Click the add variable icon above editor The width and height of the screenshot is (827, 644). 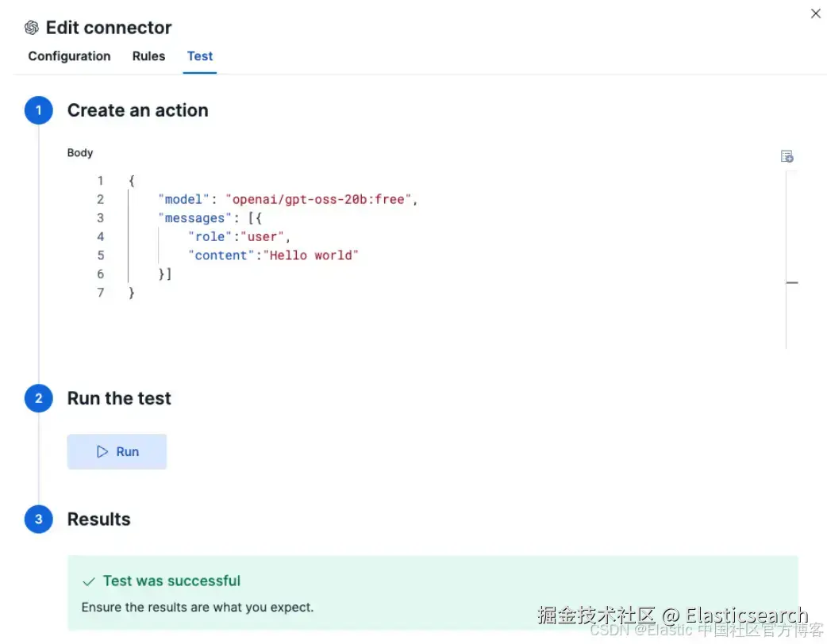tap(787, 156)
